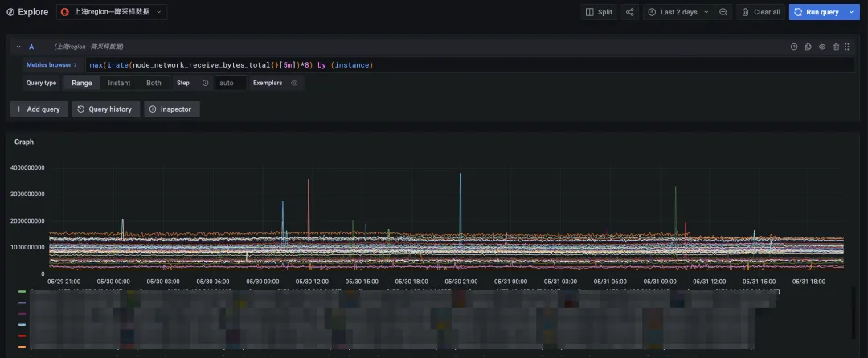Click the drag handle icon on query A
This screenshot has width=868, height=358.
click(x=847, y=47)
